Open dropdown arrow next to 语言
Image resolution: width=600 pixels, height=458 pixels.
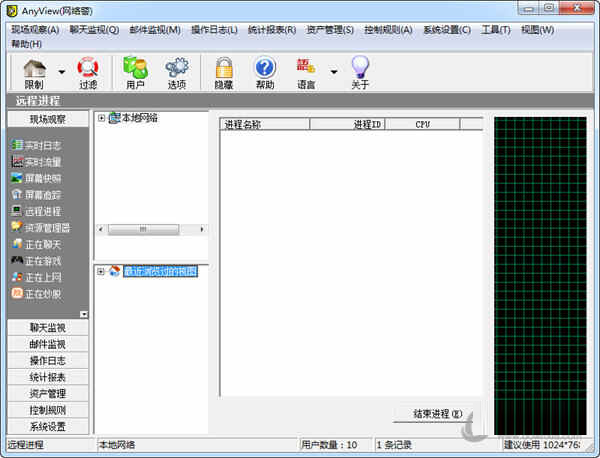pos(334,72)
